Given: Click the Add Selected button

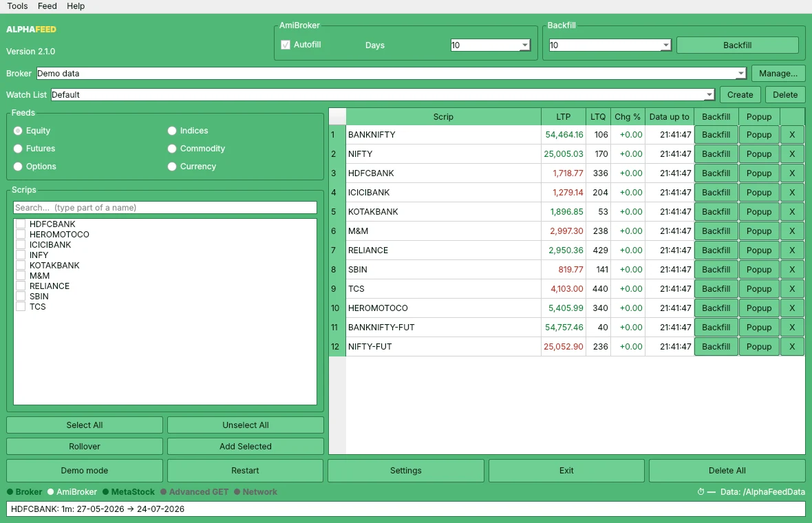Looking at the screenshot, I should (246, 447).
